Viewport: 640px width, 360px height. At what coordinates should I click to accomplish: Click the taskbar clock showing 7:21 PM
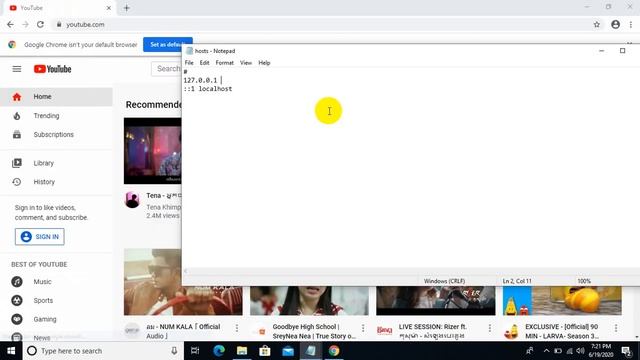pos(601,351)
